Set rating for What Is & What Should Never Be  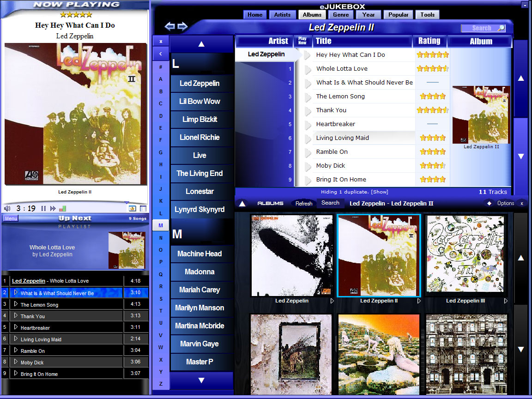point(432,83)
